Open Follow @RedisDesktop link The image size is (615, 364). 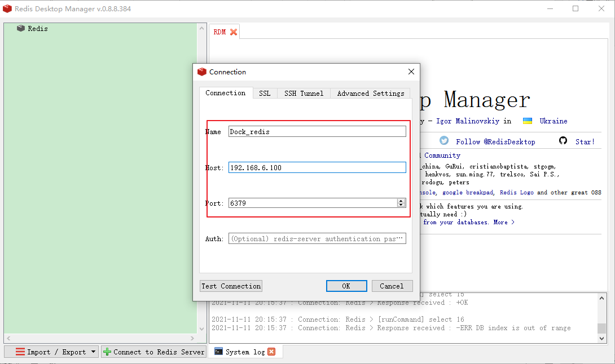click(x=495, y=142)
